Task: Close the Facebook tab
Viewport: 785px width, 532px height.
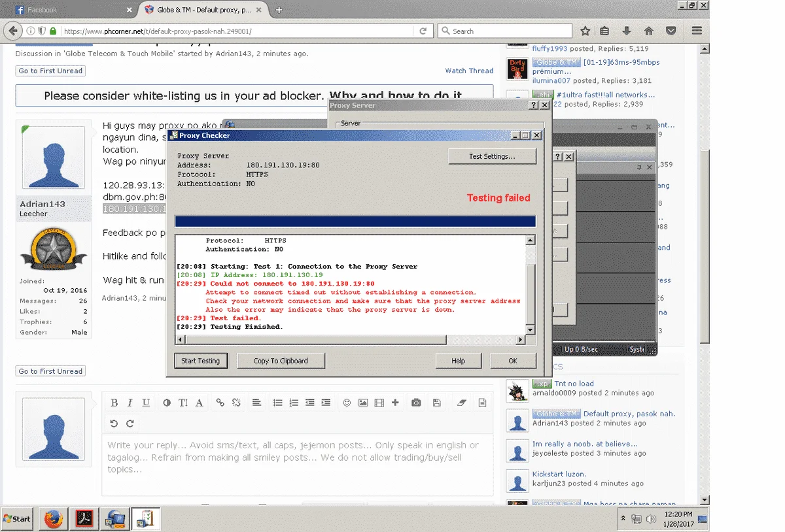Action: tap(128, 10)
